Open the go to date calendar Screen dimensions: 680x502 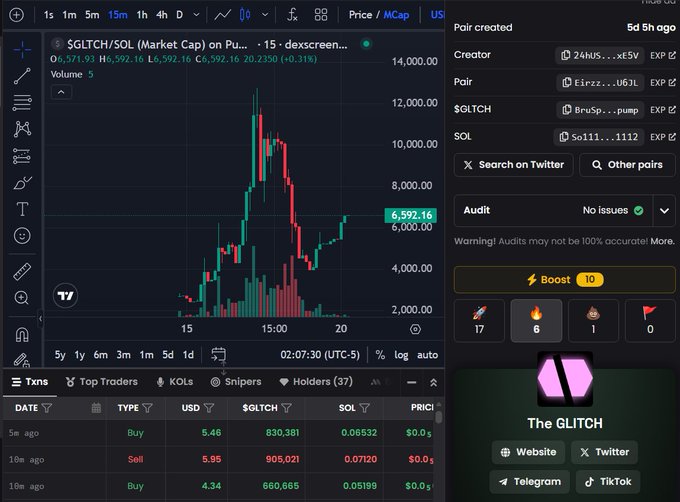(219, 355)
